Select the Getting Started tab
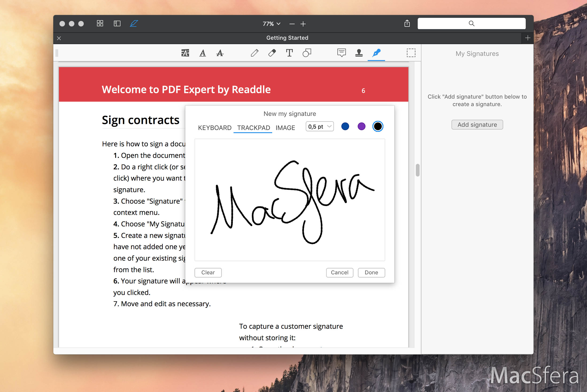The width and height of the screenshot is (587, 392). tap(287, 38)
